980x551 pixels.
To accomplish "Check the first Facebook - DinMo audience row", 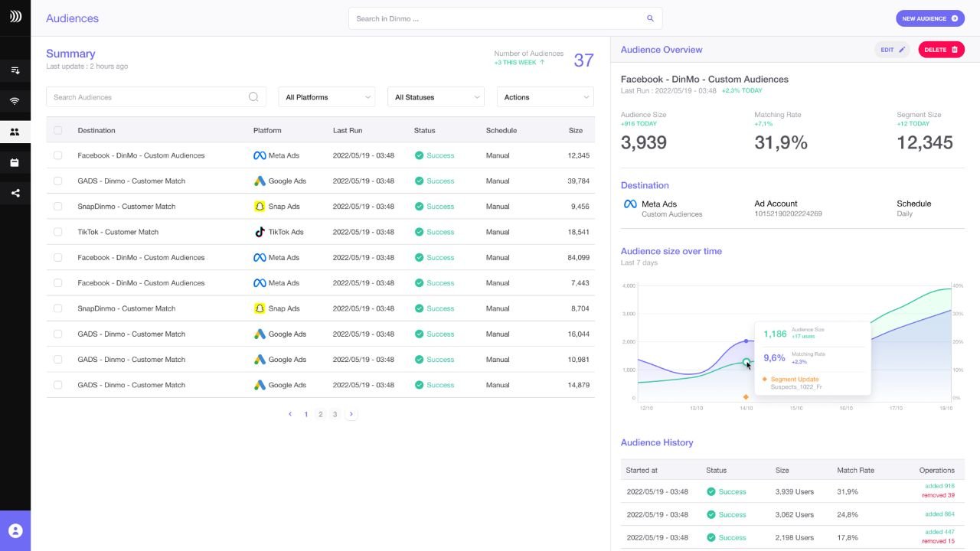I will (57, 155).
